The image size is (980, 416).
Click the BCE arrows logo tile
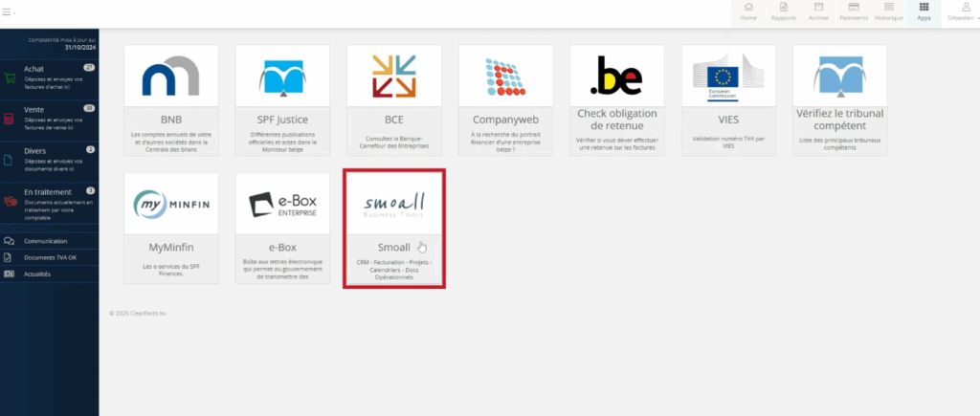[x=394, y=76]
